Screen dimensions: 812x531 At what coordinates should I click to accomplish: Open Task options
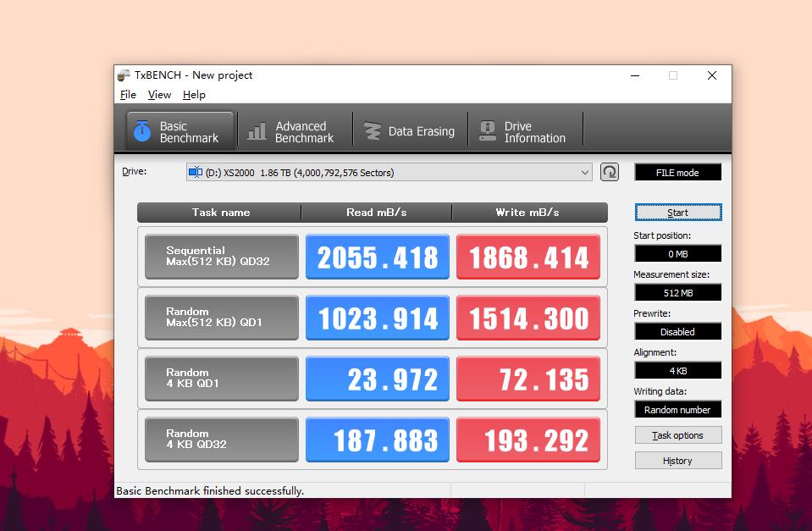tap(678, 435)
